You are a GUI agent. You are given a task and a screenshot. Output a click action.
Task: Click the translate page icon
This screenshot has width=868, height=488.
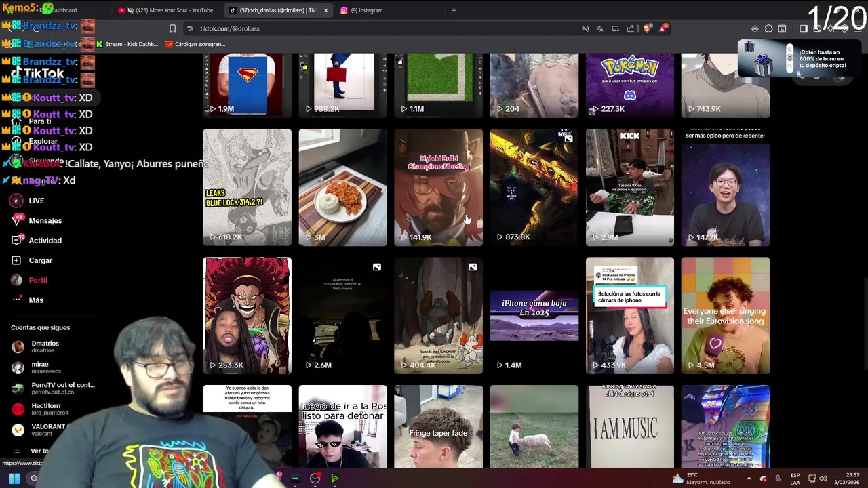pyautogui.click(x=600, y=28)
